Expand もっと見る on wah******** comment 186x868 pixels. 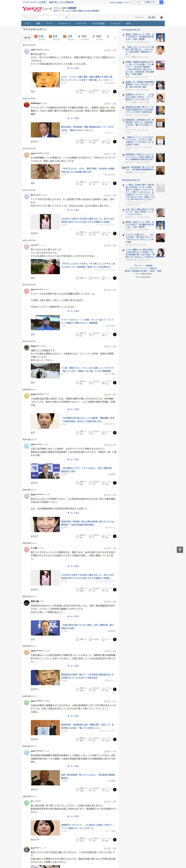(73, 409)
